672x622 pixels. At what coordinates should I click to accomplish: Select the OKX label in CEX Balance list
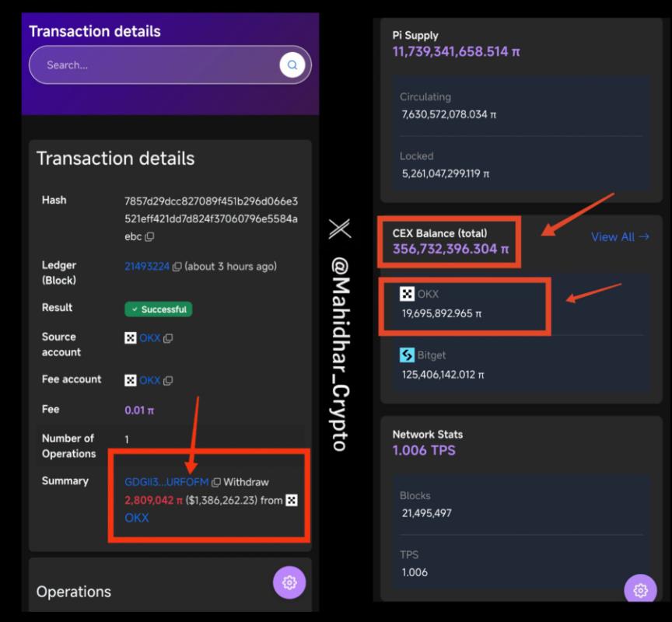coord(428,295)
